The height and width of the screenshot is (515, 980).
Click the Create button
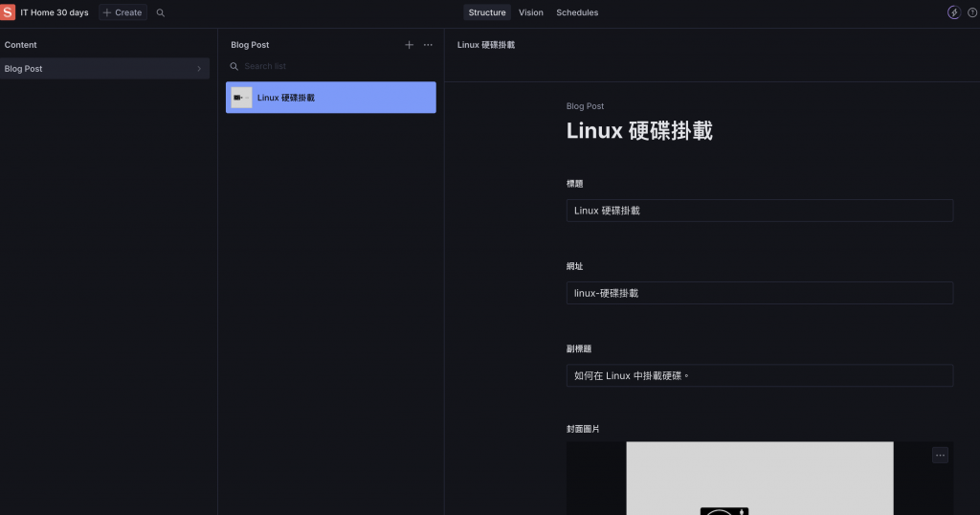(122, 12)
